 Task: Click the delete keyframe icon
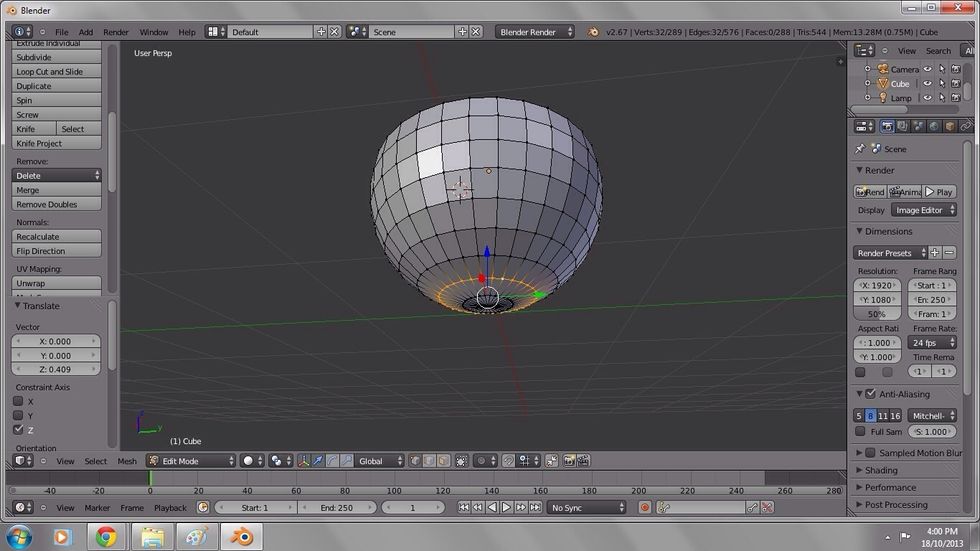click(767, 508)
